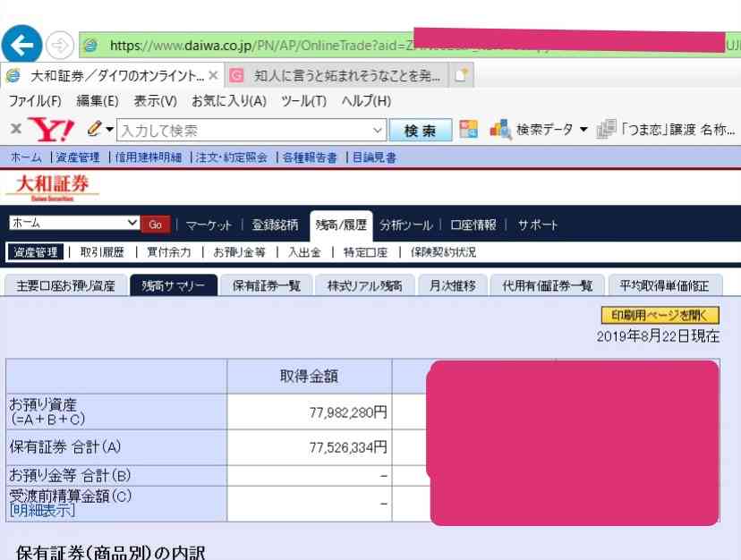Image resolution: width=741 pixels, height=560 pixels.
Task: Click the pencil icon in Yahoo toolbar
Action: 95,129
